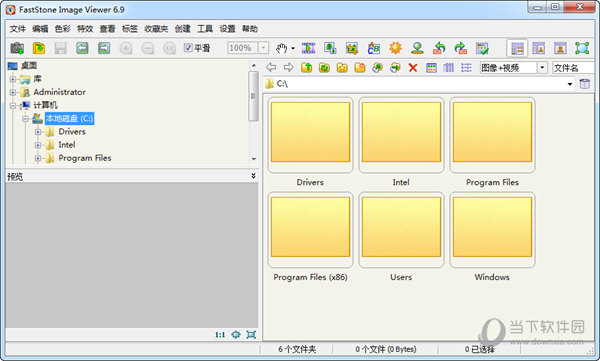The image size is (600, 361).
Task: Navigate back with the grey left arrow
Action: click(271, 67)
